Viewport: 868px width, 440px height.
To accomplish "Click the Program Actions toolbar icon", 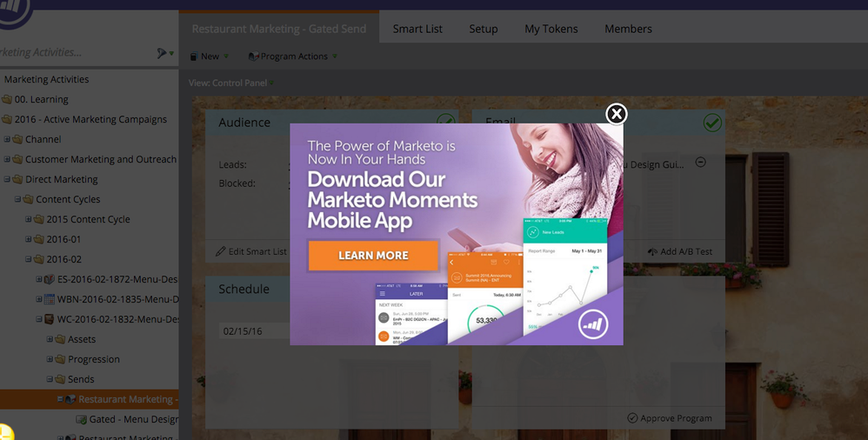I will pyautogui.click(x=253, y=57).
